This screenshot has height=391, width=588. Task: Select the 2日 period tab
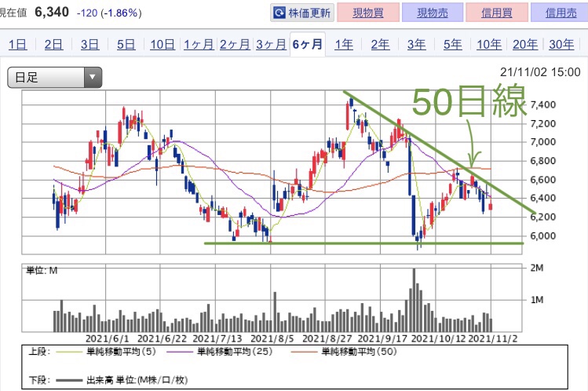pos(53,45)
